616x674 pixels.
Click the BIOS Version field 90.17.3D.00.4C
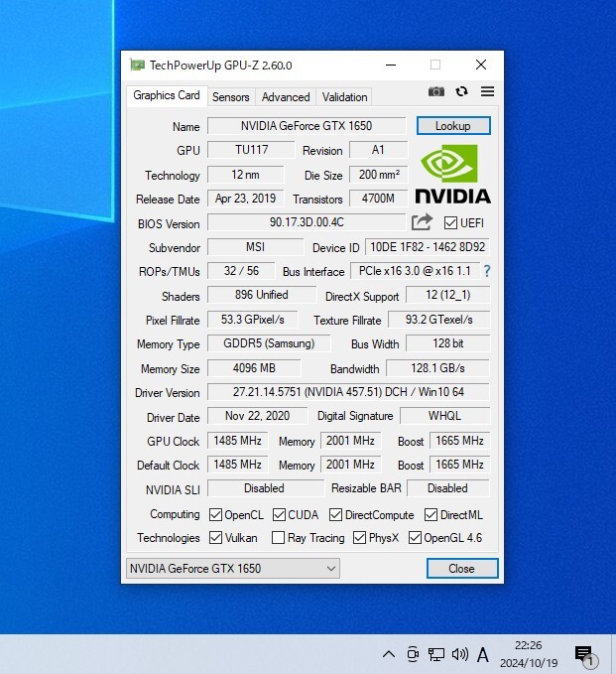tap(307, 222)
